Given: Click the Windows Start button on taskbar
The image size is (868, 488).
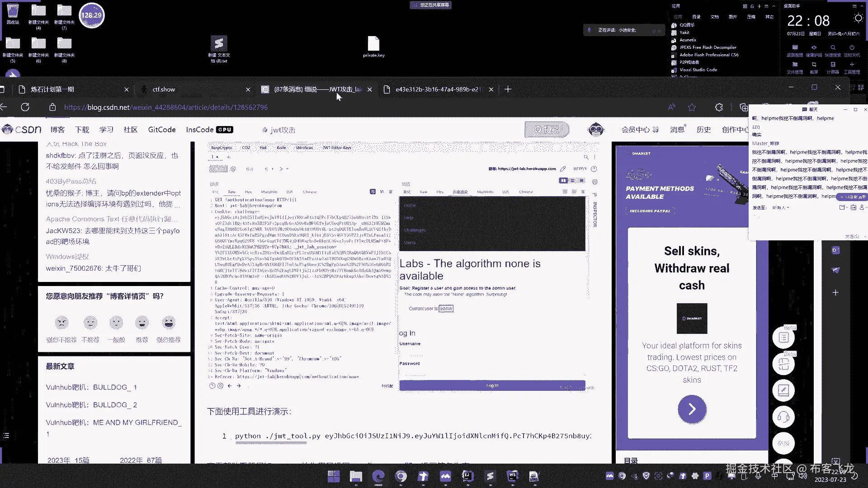Looking at the screenshot, I should [334, 476].
